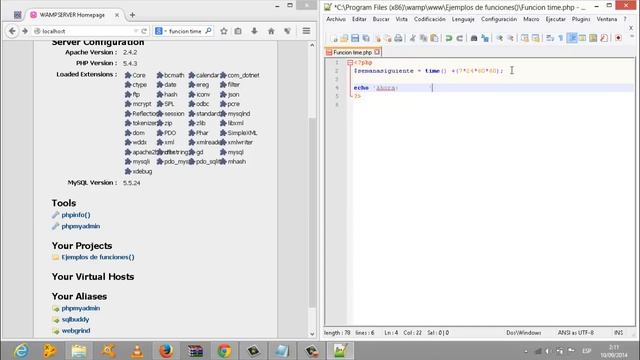Viewport: 640px width, 360px height.
Task: Open VLC media player from taskbar
Action: (x=137, y=351)
